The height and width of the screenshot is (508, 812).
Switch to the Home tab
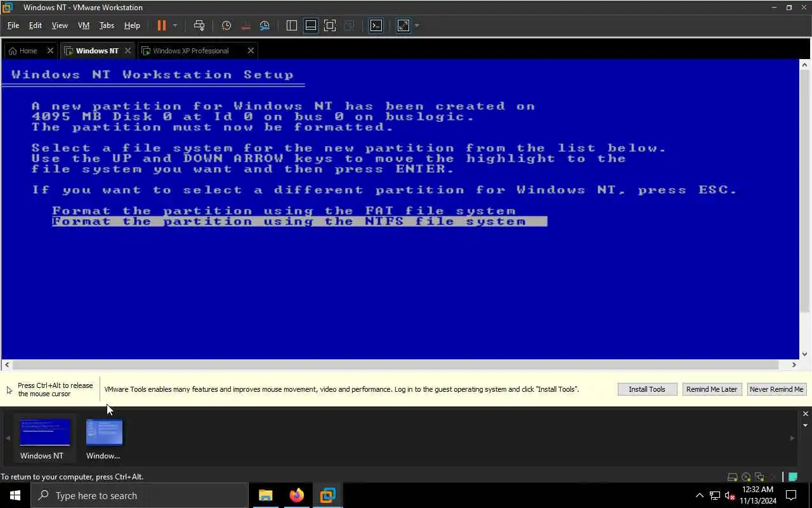[x=28, y=51]
